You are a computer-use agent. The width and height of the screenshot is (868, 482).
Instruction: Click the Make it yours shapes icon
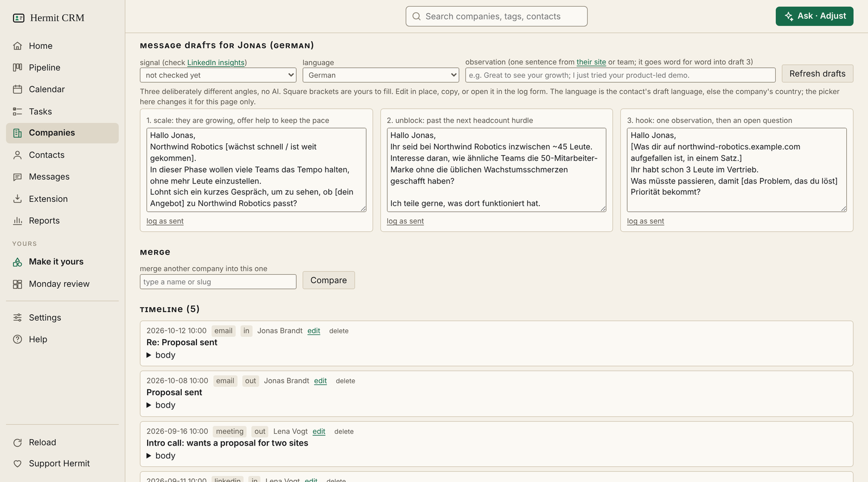[17, 262]
